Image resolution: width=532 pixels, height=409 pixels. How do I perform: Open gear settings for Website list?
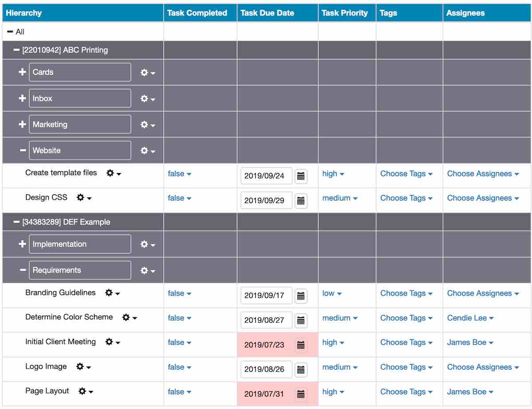point(147,151)
